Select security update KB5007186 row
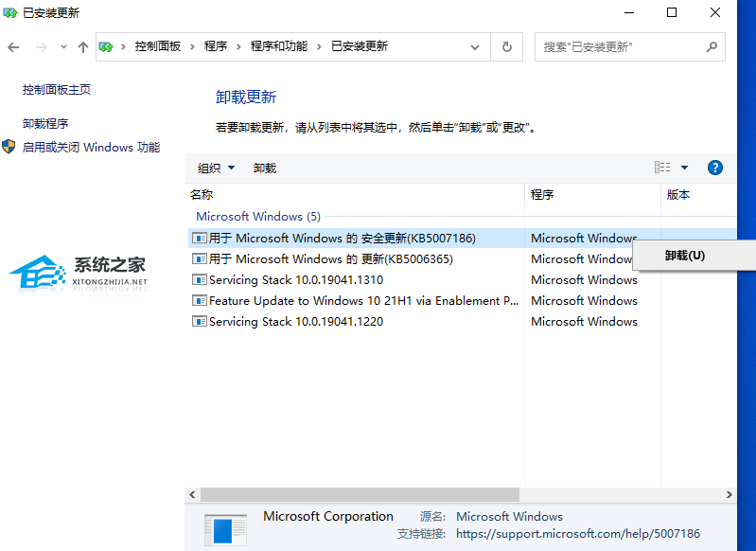The image size is (756, 551). (462, 239)
